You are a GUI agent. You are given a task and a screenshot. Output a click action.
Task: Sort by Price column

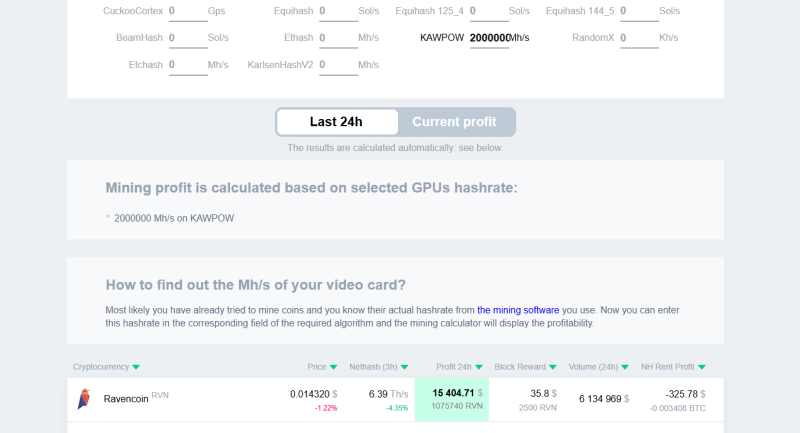pos(322,367)
